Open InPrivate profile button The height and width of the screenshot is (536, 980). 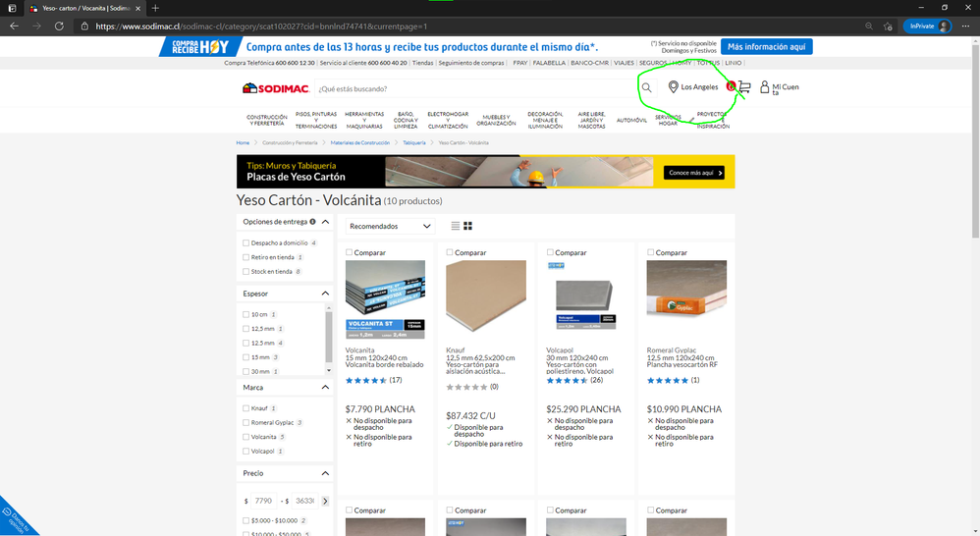coord(928,27)
